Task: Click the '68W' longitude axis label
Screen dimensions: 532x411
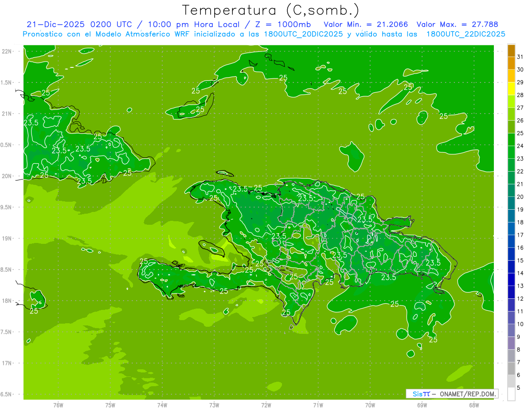Action: [474, 405]
